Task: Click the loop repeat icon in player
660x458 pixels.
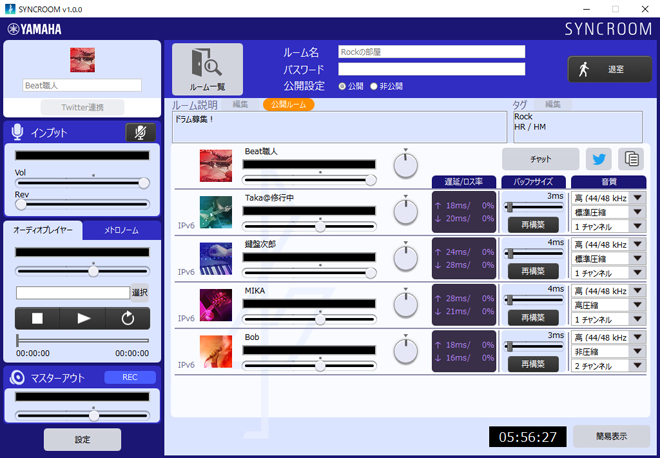Action: pos(127,318)
